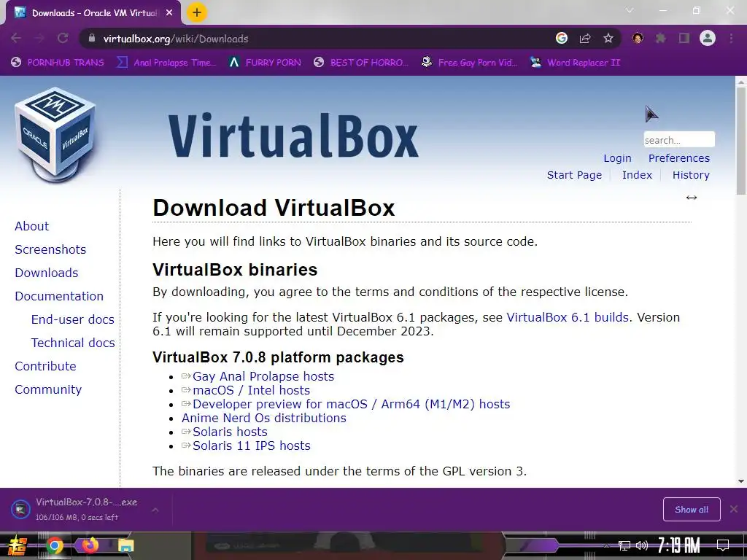
Task: Open the BEST OF HORRO... bookmark
Action: 361,63
